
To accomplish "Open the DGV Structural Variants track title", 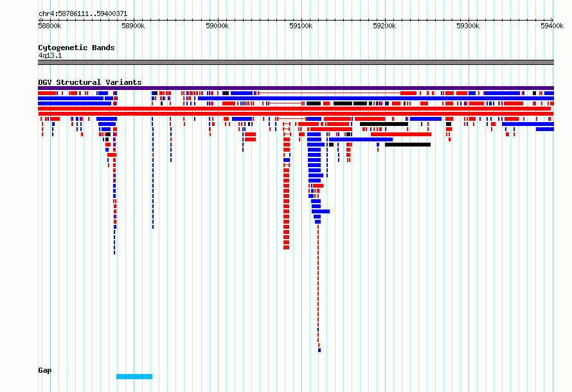I will [90, 82].
